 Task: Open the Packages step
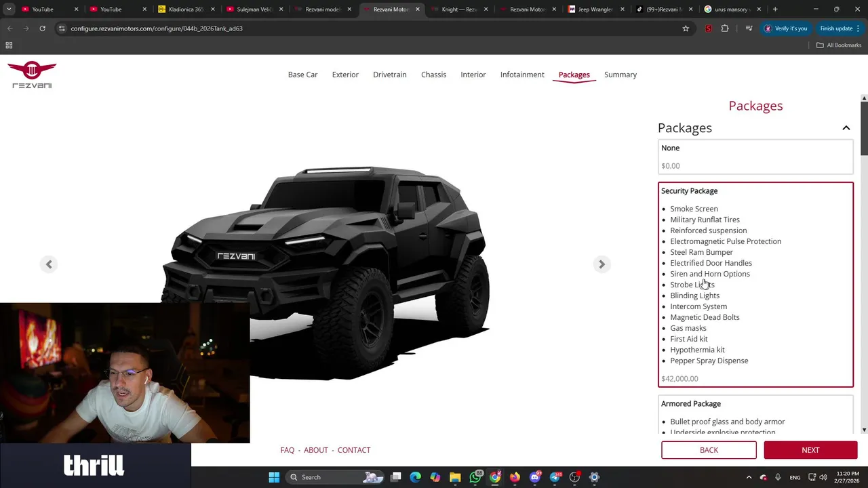pos(574,75)
